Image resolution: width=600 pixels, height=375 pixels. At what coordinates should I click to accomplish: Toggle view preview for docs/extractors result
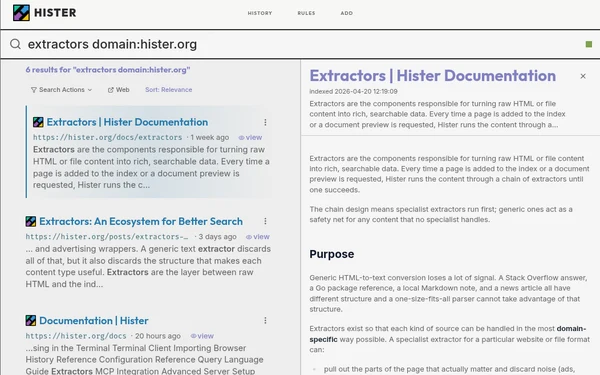pos(250,137)
